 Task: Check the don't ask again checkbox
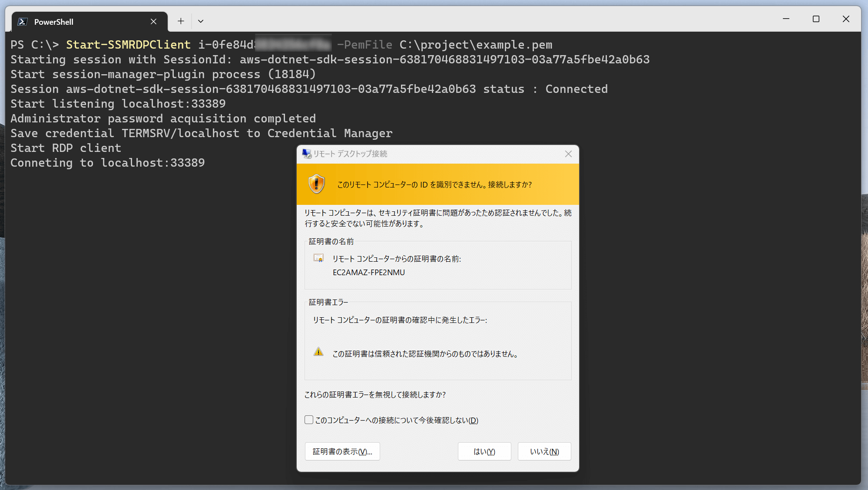point(309,420)
